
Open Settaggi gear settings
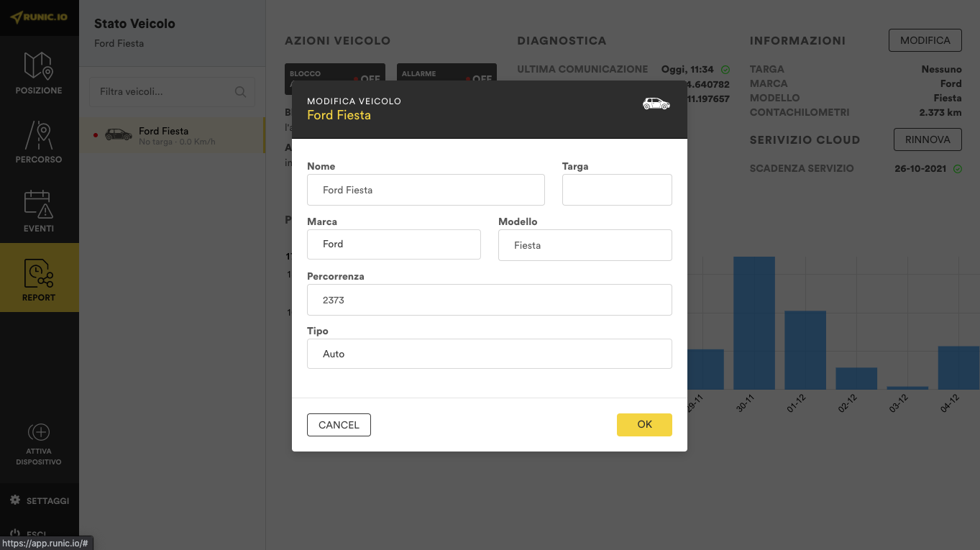[40, 500]
